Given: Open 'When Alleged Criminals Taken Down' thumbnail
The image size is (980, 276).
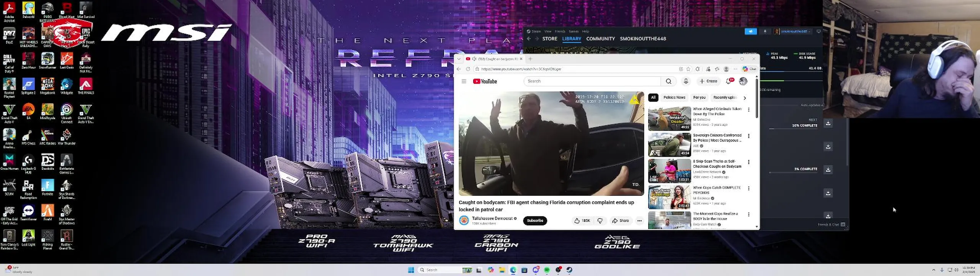Looking at the screenshot, I should click(669, 118).
